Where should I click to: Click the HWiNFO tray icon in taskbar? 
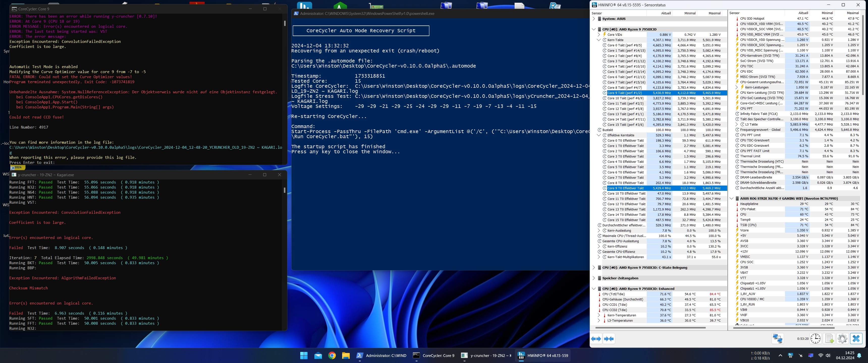coord(791,356)
